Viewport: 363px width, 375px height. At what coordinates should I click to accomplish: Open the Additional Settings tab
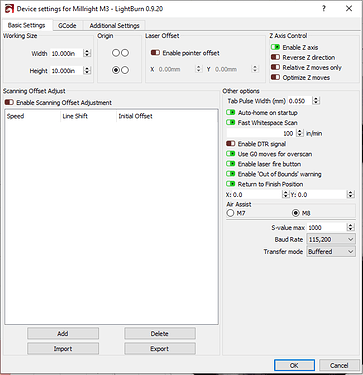114,26
